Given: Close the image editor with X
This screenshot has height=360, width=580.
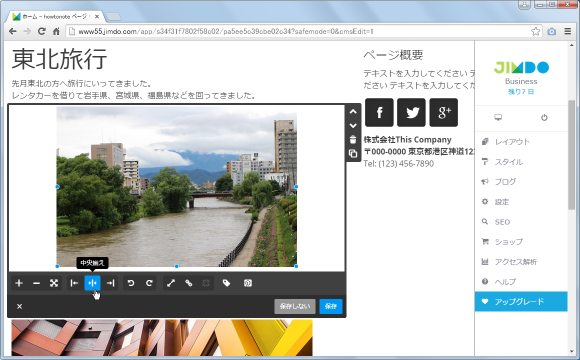Looking at the screenshot, I should [x=20, y=306].
